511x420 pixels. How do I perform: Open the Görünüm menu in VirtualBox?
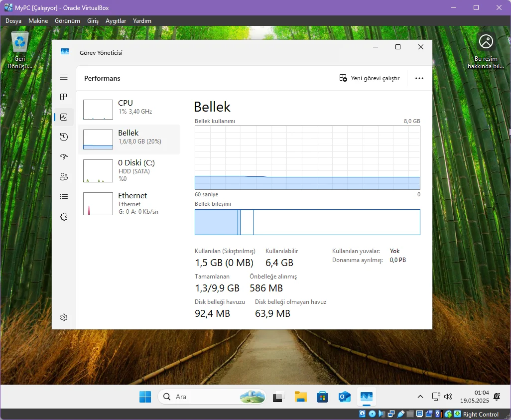pos(67,21)
